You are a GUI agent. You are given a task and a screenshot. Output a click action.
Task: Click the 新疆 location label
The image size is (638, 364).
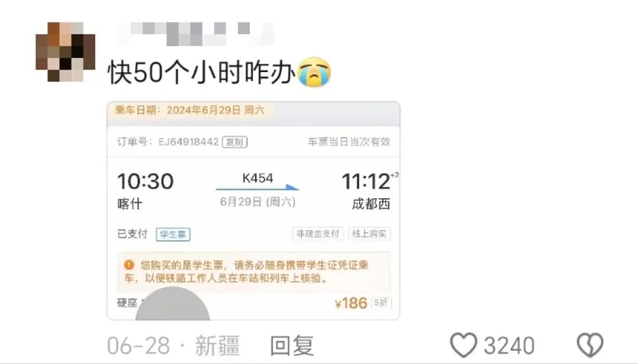(x=217, y=346)
